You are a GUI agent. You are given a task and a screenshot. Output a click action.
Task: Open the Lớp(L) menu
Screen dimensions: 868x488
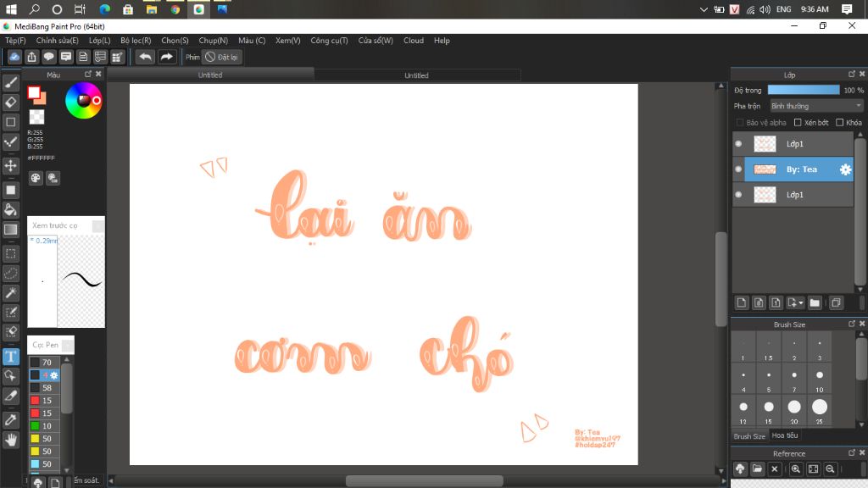coord(100,41)
